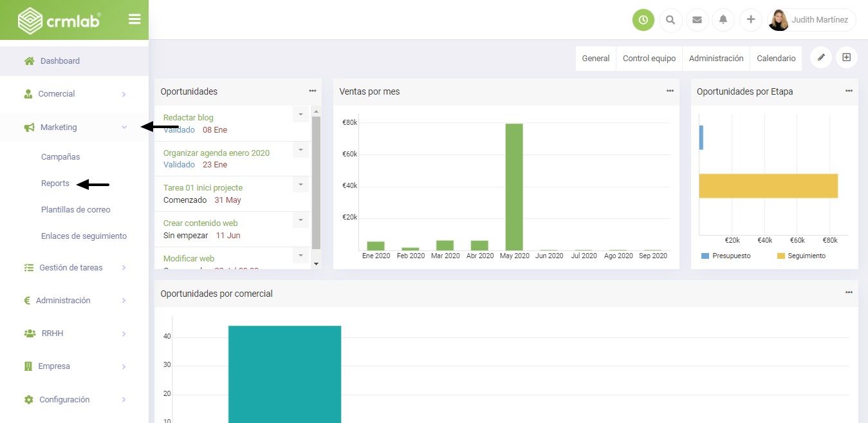Open the green clock timer icon
The height and width of the screenshot is (423, 868).
tap(643, 20)
